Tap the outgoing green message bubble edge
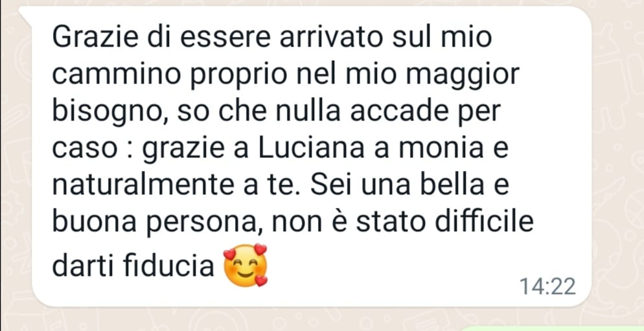Viewport: 644px width, 331px height. pyautogui.click(x=550, y=329)
